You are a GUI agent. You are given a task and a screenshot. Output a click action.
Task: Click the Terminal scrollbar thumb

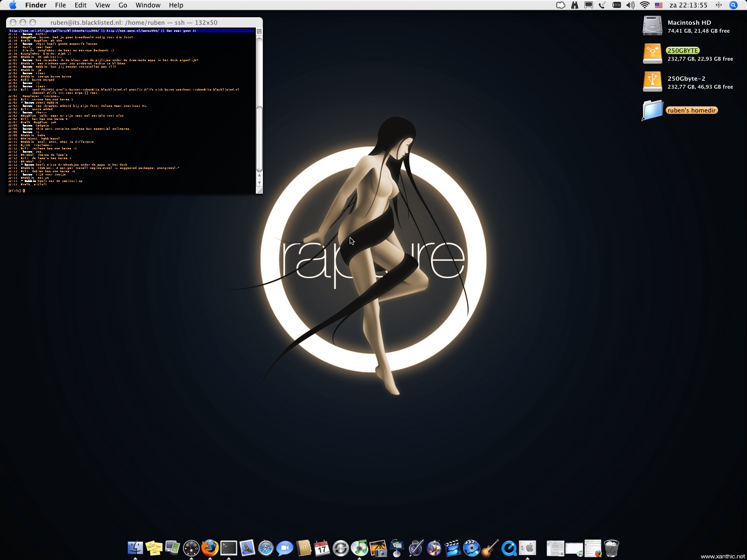(x=259, y=139)
